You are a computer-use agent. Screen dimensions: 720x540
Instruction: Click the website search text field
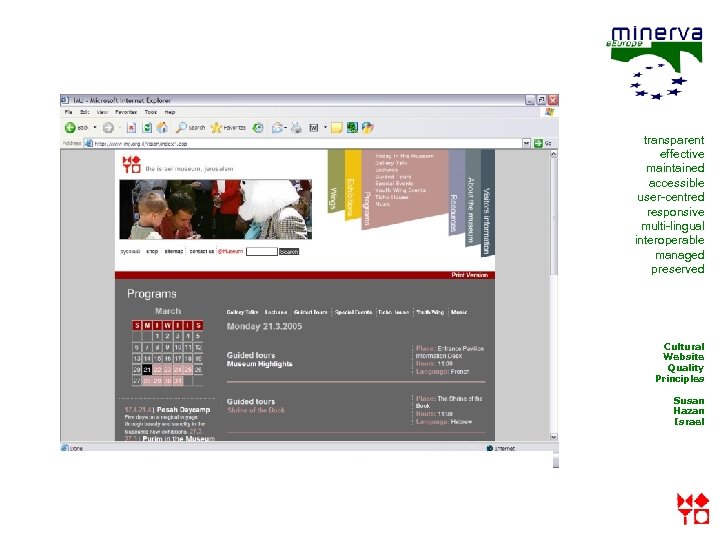pyautogui.click(x=262, y=252)
